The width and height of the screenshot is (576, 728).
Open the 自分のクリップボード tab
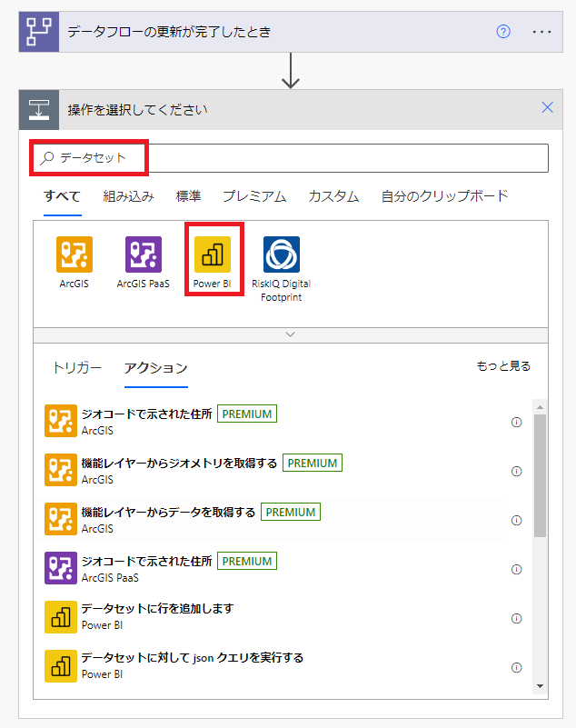pyautogui.click(x=444, y=196)
